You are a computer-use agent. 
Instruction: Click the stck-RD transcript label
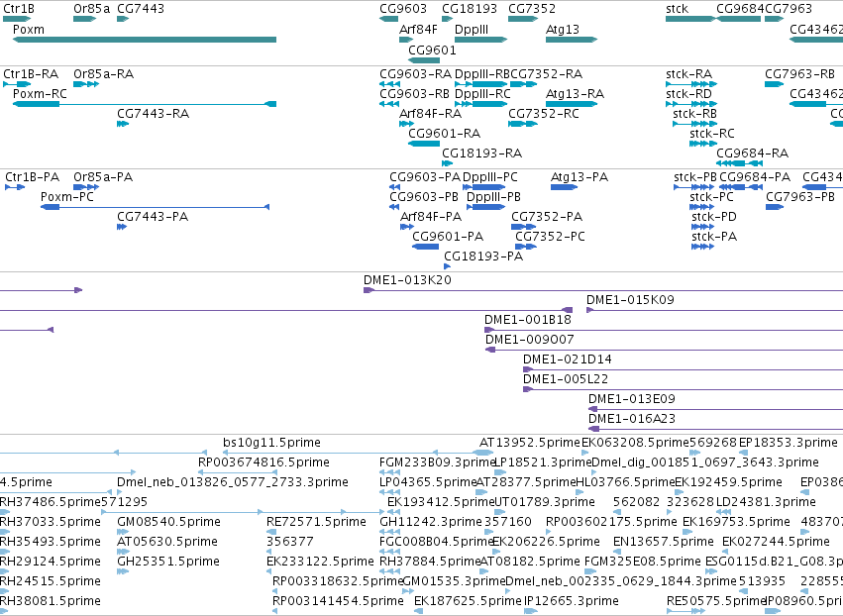pos(688,94)
